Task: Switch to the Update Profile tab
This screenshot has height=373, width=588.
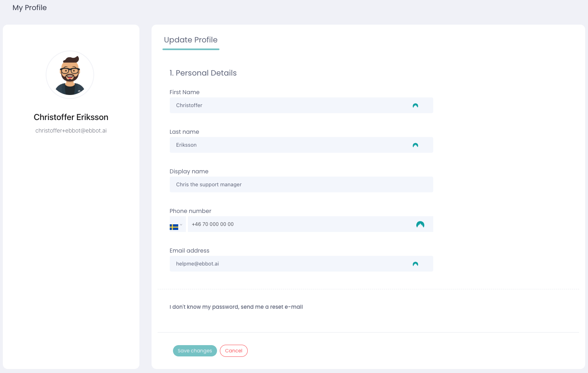Action: coord(191,40)
